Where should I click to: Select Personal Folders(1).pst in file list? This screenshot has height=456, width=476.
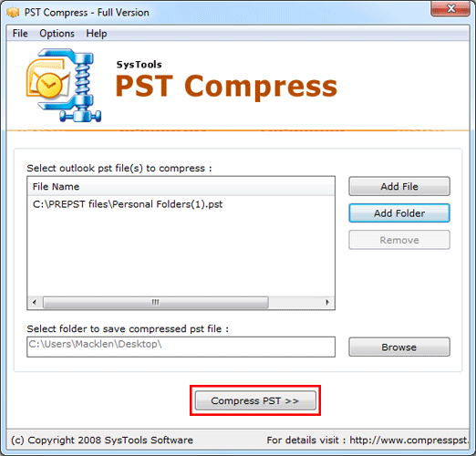[x=128, y=204]
